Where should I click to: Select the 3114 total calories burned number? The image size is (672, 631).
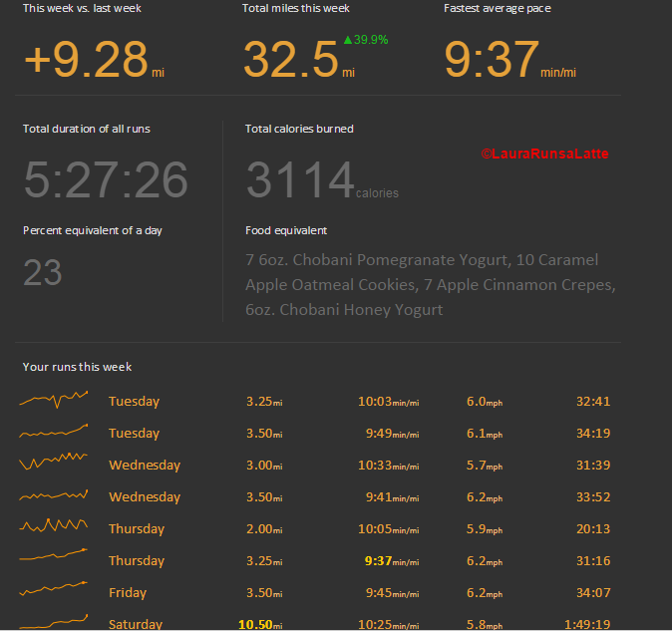click(300, 180)
